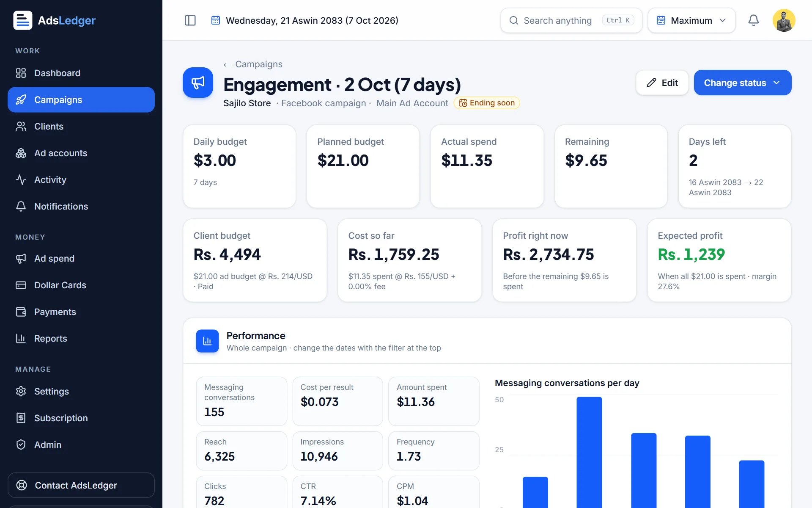The height and width of the screenshot is (508, 812).
Task: Click the Daily budget $3.00 card
Action: pos(239,166)
